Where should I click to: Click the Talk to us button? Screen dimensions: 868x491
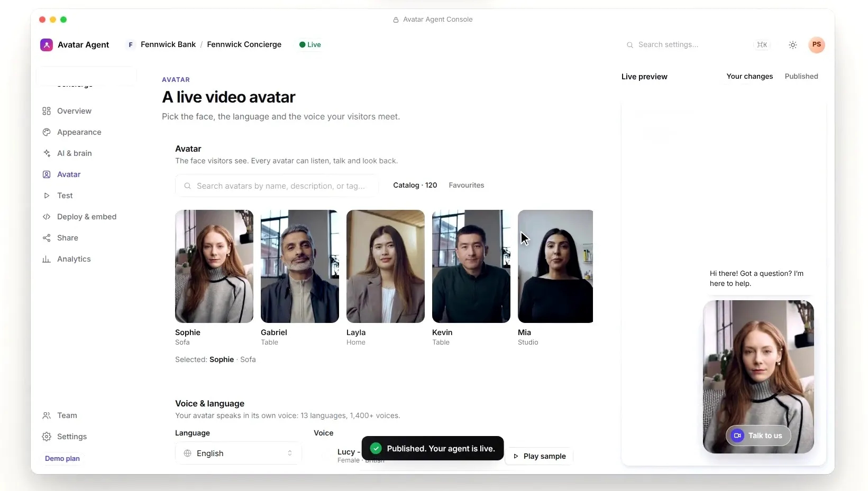pyautogui.click(x=758, y=436)
